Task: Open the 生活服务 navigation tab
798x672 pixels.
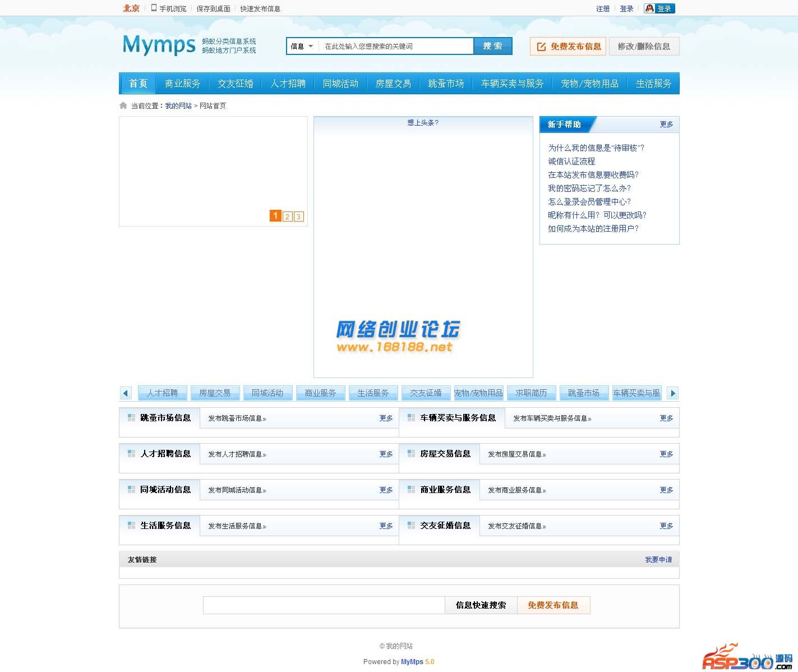Action: coord(654,83)
